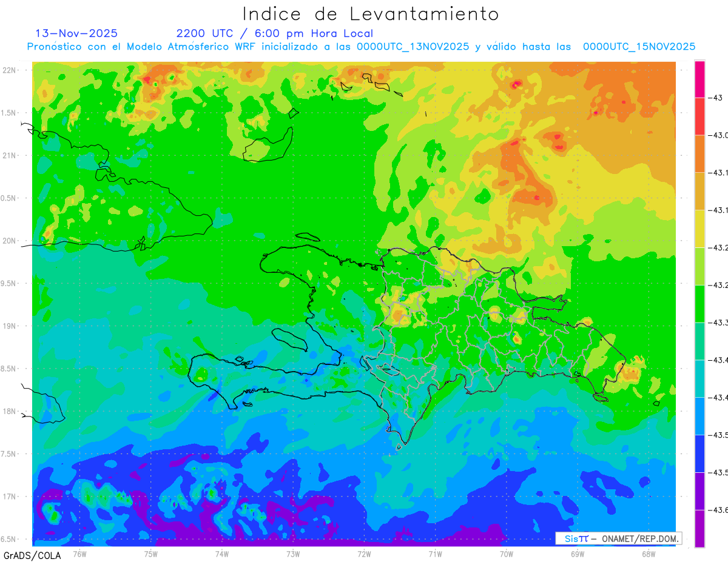
Task: Pick the yellow legend swatch
Action: tap(699, 229)
